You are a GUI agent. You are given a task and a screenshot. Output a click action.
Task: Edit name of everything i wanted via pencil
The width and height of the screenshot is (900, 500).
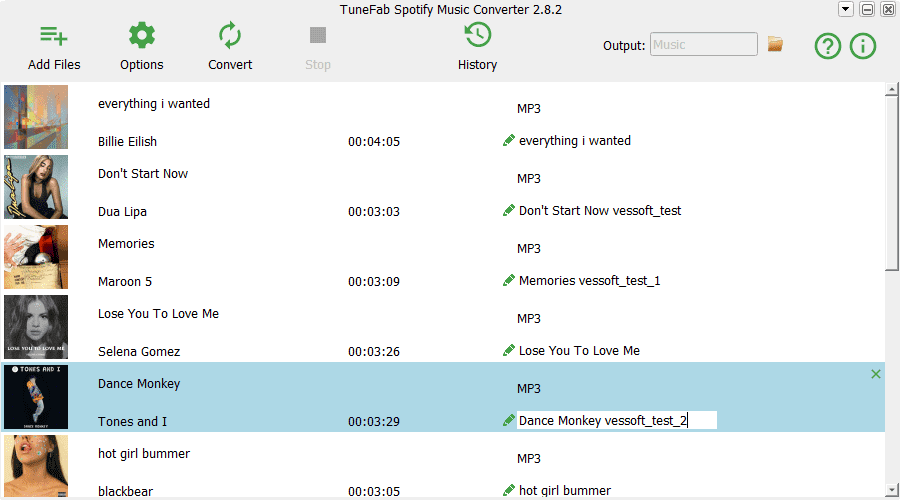pos(509,141)
